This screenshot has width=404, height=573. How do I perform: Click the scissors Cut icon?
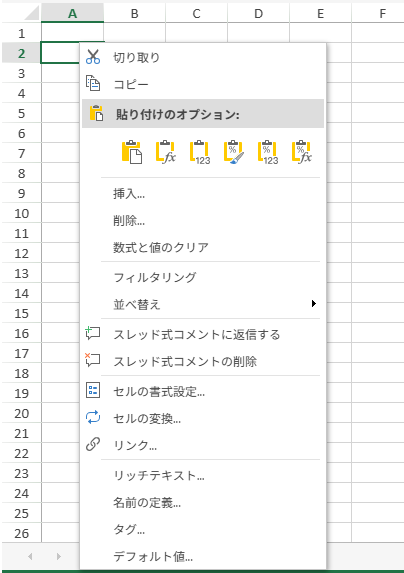pyautogui.click(x=93, y=57)
